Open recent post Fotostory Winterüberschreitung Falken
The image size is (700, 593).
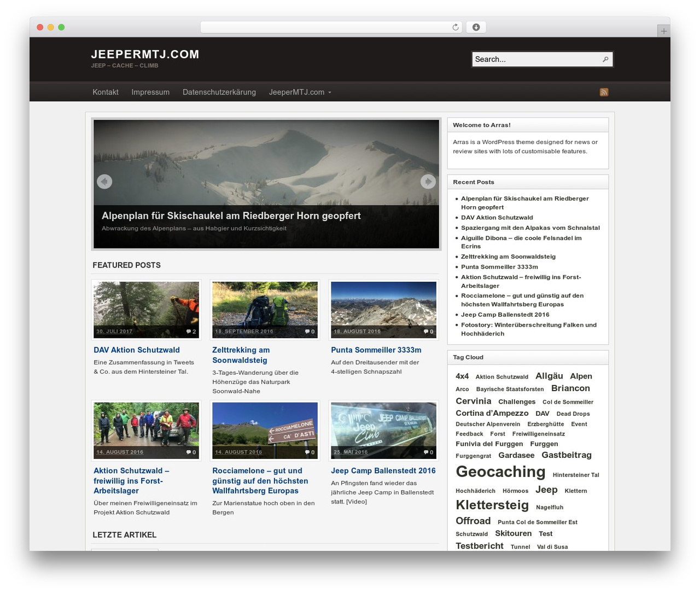[529, 329]
